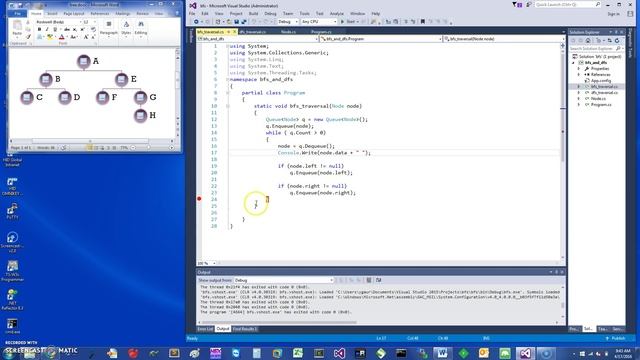This screenshot has height=360, width=640.
Task: Click the search magnifier in Solution Explorer
Action: pyautogui.click(x=618, y=49)
